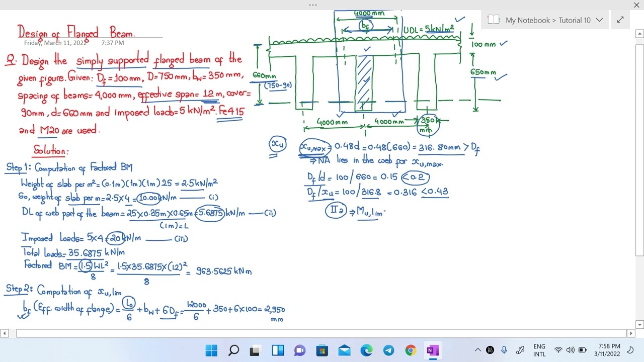Open Telegram from the taskbar
The image size is (644, 362).
388,350
